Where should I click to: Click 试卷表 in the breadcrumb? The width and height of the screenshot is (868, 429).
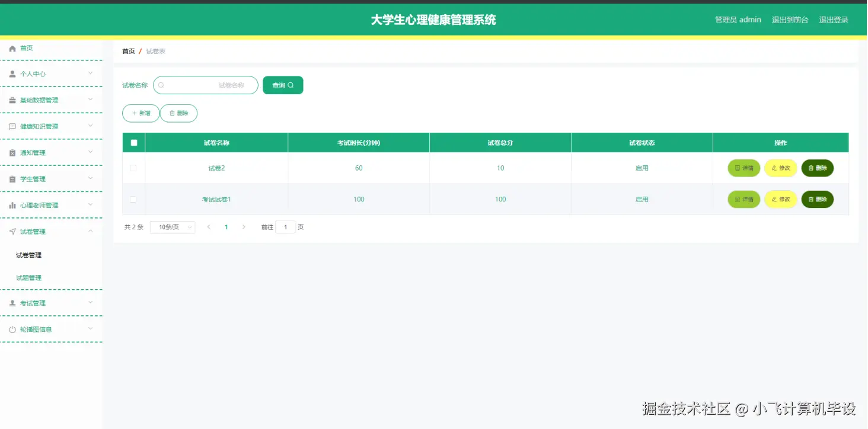click(156, 52)
